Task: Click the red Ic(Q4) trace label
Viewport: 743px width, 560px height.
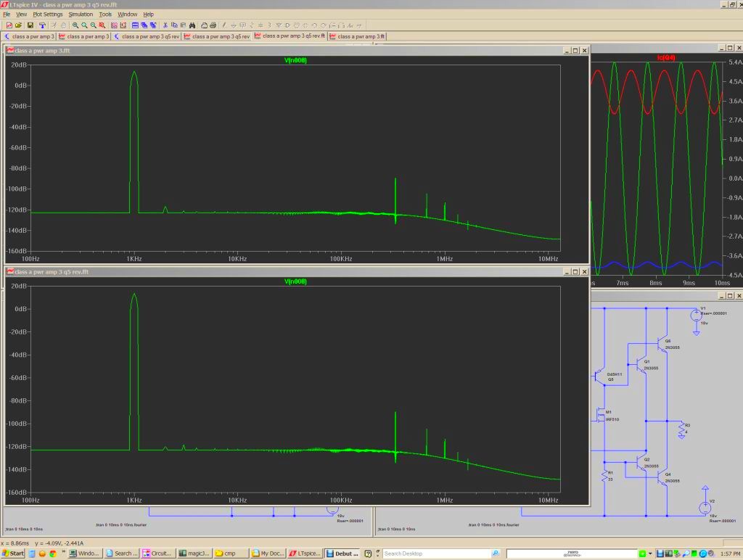Action: click(666, 58)
